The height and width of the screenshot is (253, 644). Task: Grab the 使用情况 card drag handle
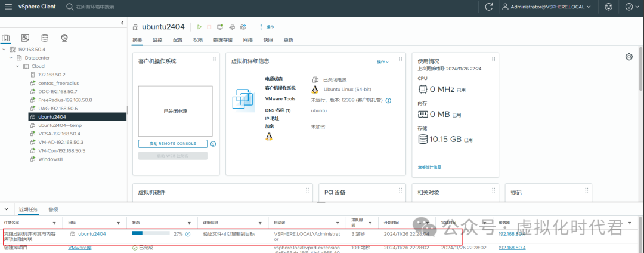click(x=493, y=59)
